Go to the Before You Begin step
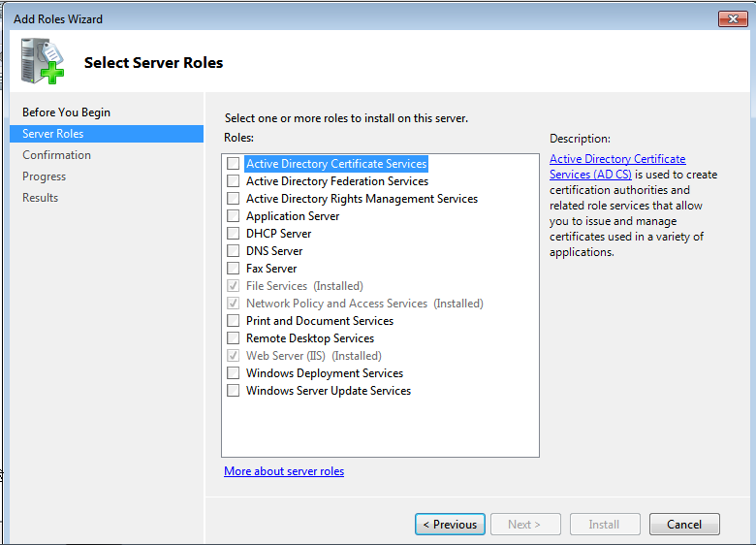 67,112
